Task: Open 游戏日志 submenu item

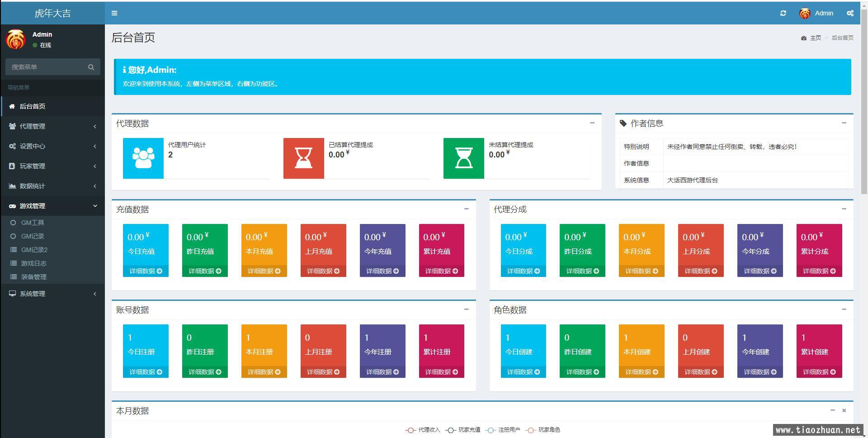Action: click(x=52, y=263)
